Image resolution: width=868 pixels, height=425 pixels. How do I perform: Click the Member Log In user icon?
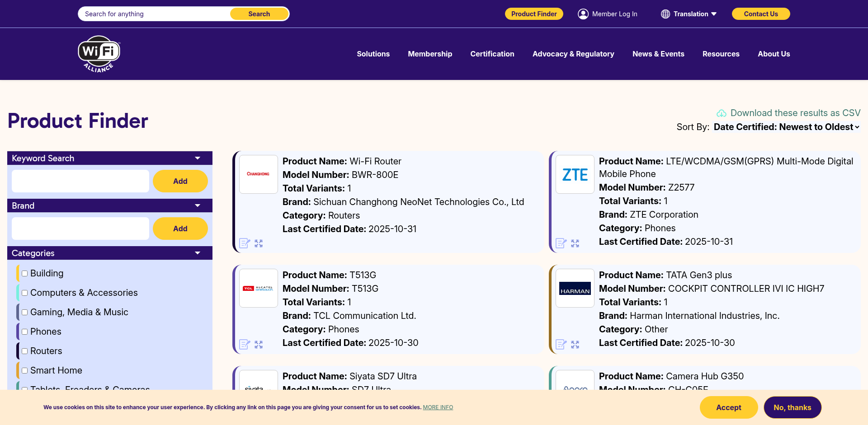[583, 14]
